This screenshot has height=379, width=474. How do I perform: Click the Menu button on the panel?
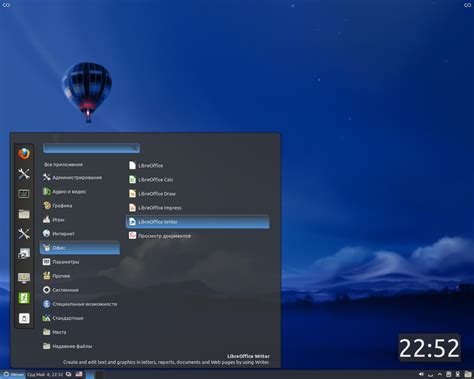pyautogui.click(x=13, y=374)
